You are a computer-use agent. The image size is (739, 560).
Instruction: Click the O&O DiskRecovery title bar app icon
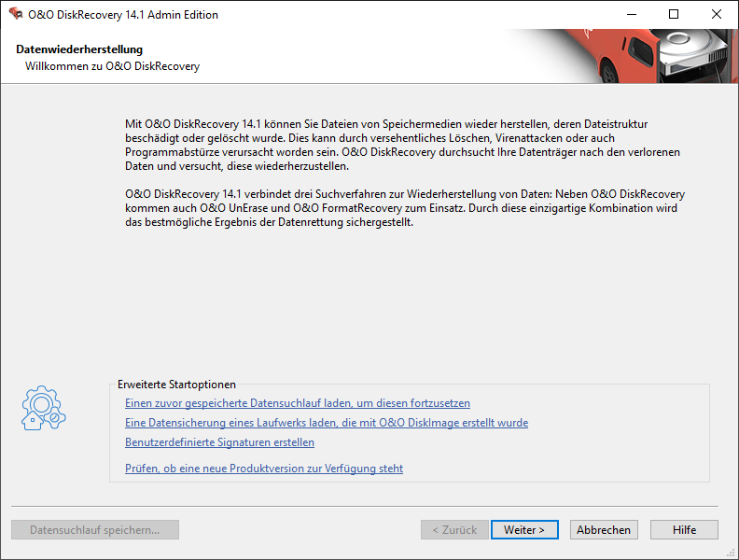tap(15, 14)
